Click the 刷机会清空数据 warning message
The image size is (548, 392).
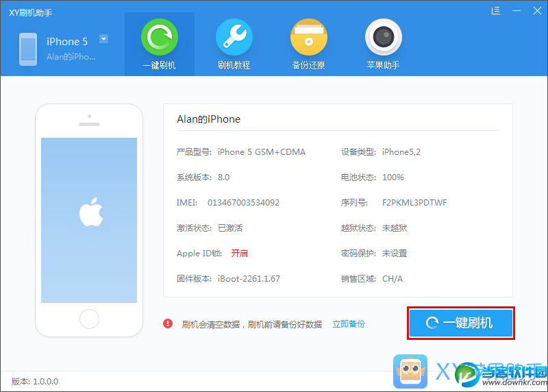click(x=251, y=324)
